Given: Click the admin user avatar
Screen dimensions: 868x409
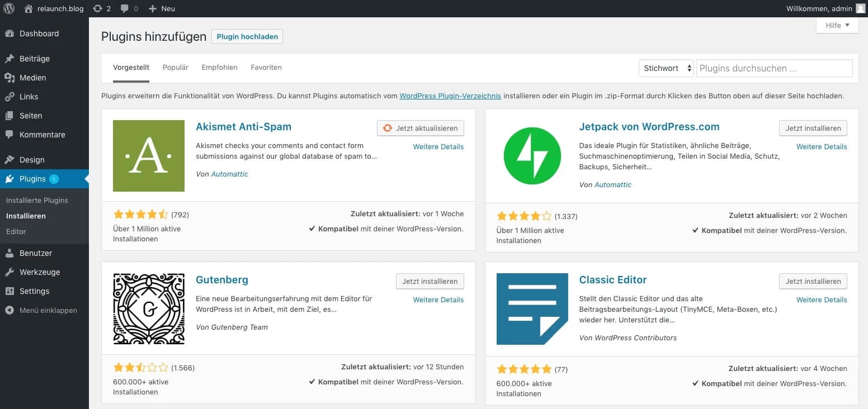Looking at the screenshot, I should [860, 8].
